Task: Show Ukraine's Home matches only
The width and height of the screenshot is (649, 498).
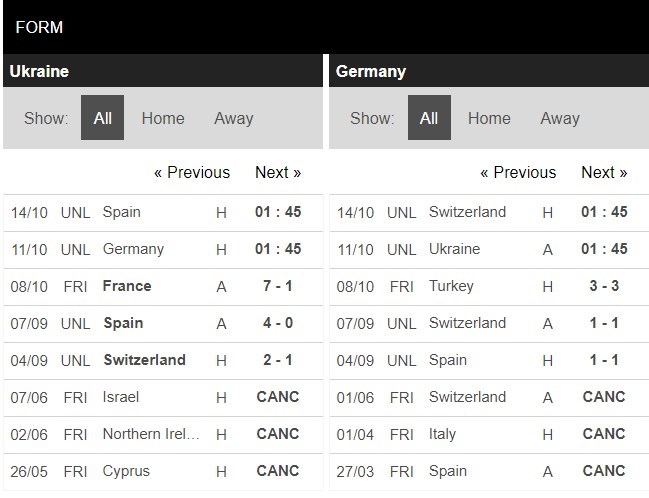Action: coord(163,118)
